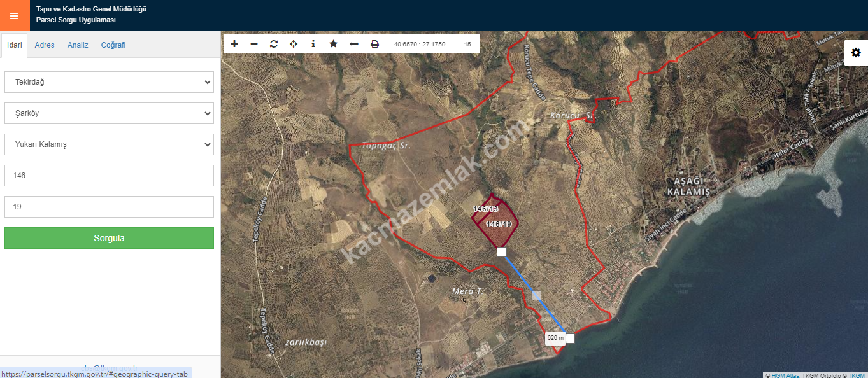The height and width of the screenshot is (378, 868).
Task: Open the HGM Atlas attribution link
Action: [x=785, y=375]
